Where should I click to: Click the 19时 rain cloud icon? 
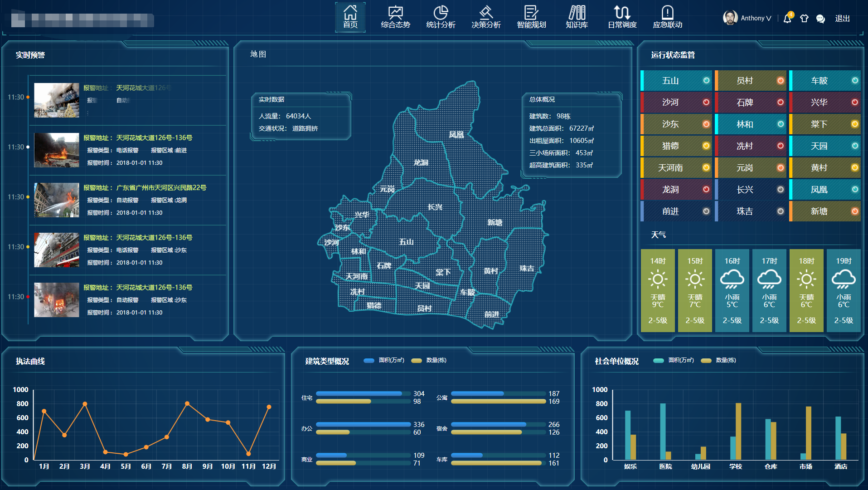tap(844, 279)
